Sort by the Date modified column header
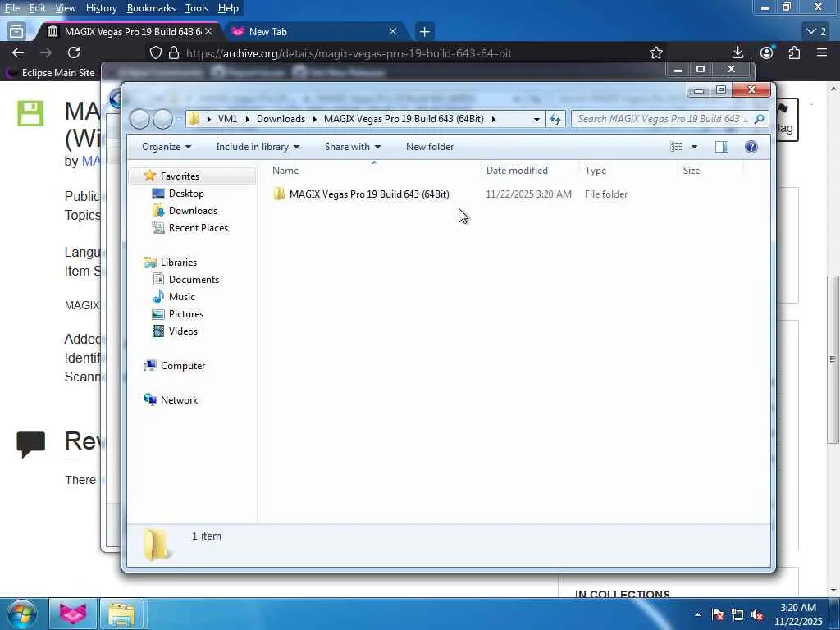 (x=529, y=171)
